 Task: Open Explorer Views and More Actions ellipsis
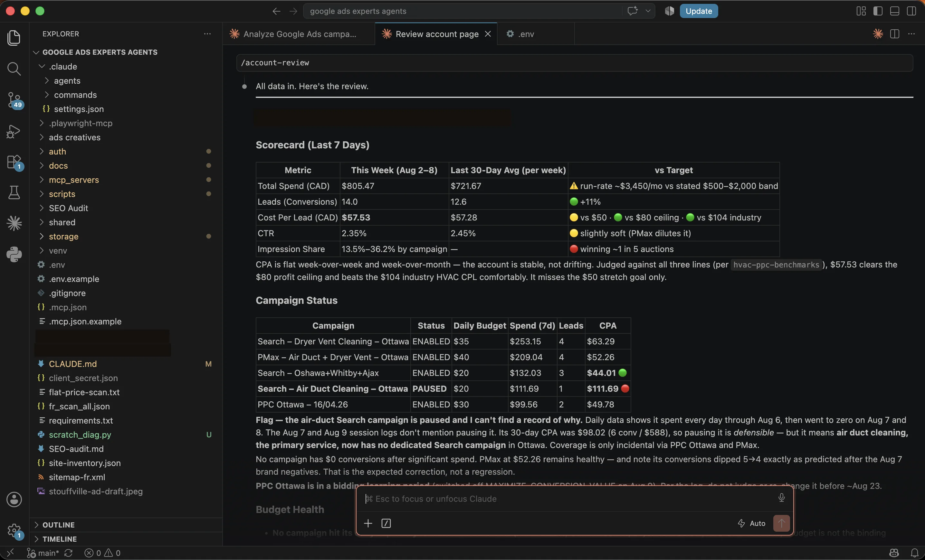tap(207, 34)
